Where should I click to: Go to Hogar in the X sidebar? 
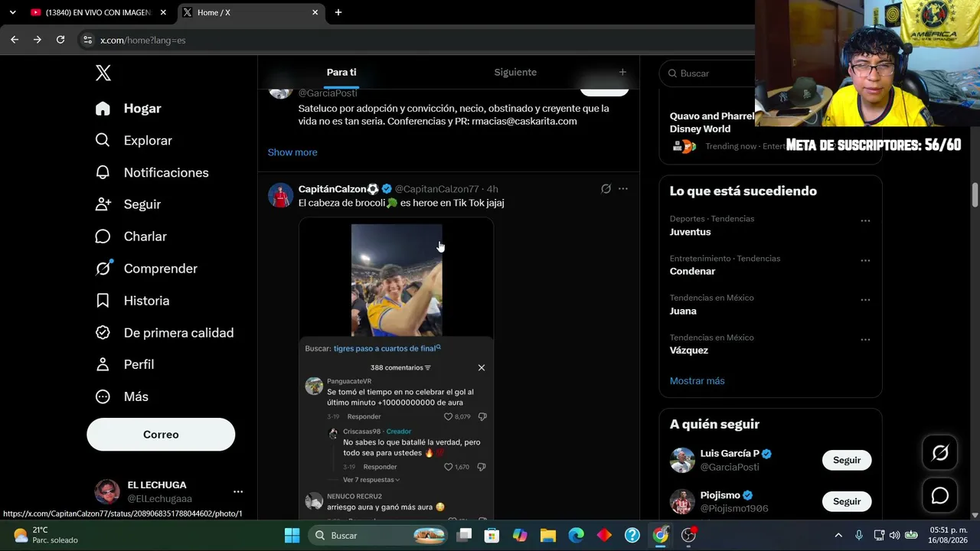tap(128, 109)
